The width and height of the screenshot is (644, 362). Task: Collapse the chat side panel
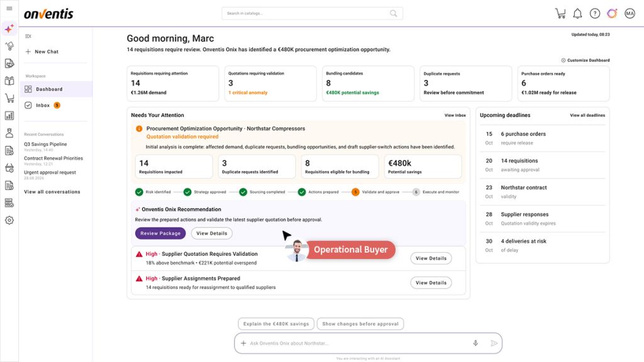(28, 36)
